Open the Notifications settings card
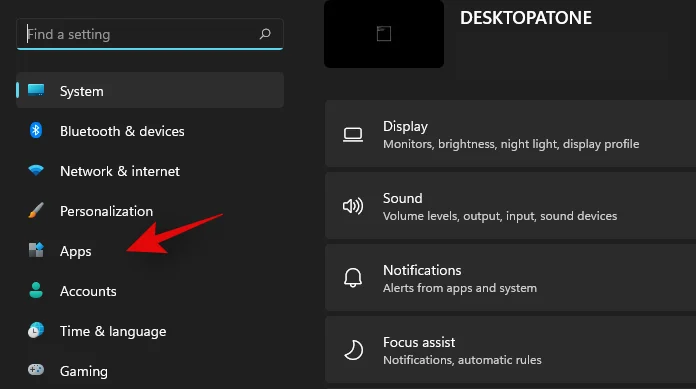 [510, 278]
